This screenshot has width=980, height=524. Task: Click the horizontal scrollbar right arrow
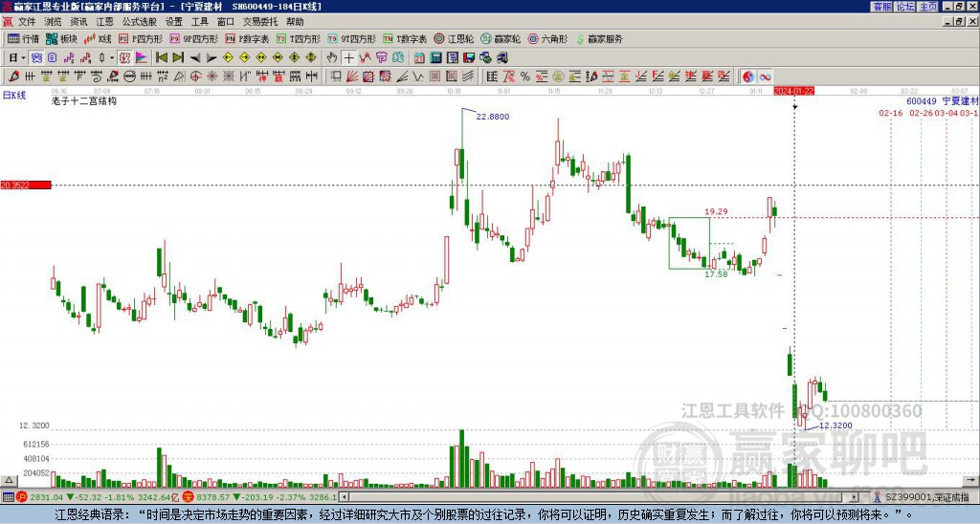tap(855, 498)
